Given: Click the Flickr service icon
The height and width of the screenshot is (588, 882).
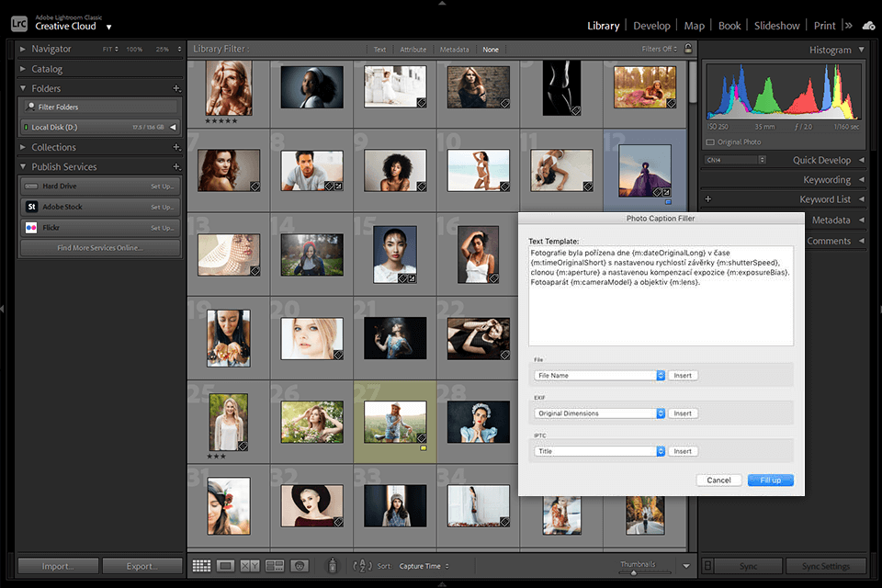Looking at the screenshot, I should tap(31, 227).
